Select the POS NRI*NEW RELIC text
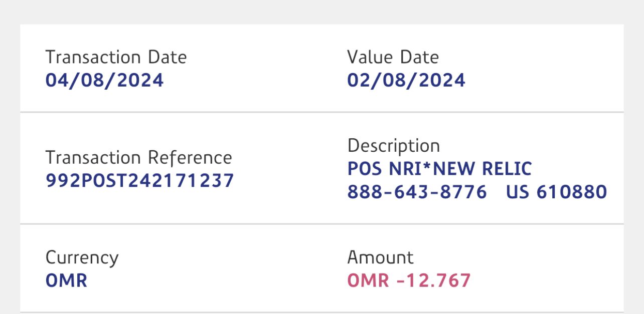This screenshot has width=644, height=314. [x=439, y=169]
